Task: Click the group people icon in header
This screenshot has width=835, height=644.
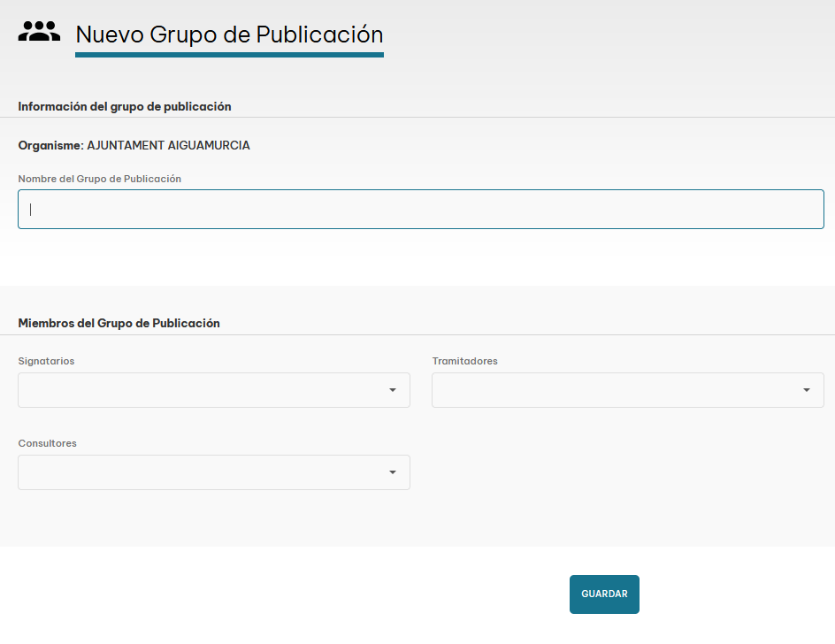Action: point(39,33)
